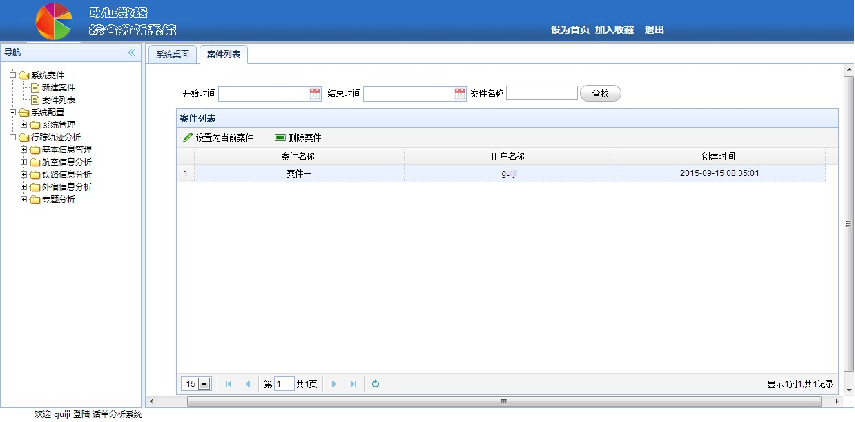Viewport: 855px width, 422px height.
Task: Click the welcome guiji status text at bottom
Action: 88,415
